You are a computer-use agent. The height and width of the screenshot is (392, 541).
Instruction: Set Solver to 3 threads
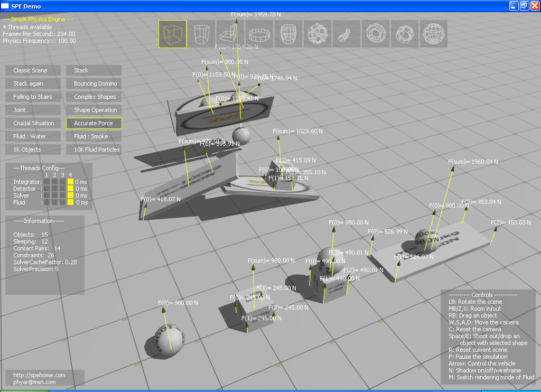coord(62,195)
